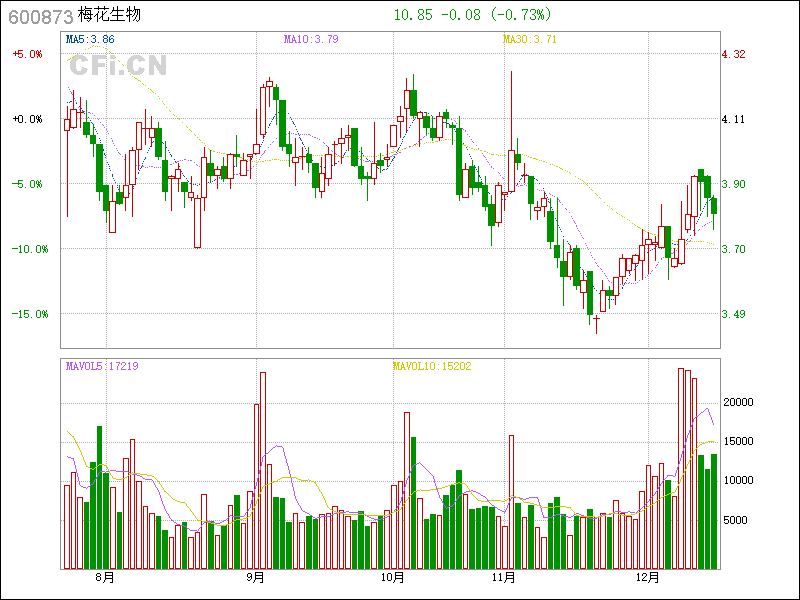Go to the 11月 axis marker
This screenshot has width=800, height=600.
[x=505, y=578]
